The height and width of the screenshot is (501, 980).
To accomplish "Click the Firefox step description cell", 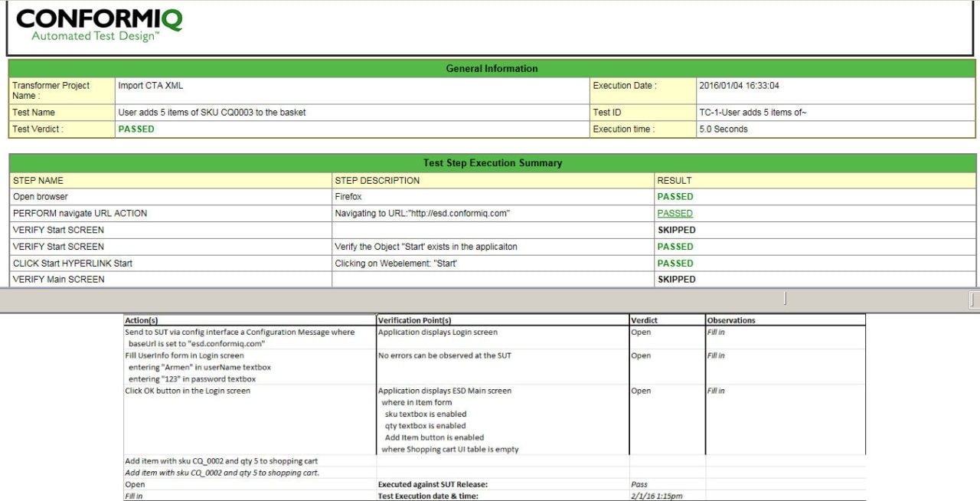I will click(345, 196).
